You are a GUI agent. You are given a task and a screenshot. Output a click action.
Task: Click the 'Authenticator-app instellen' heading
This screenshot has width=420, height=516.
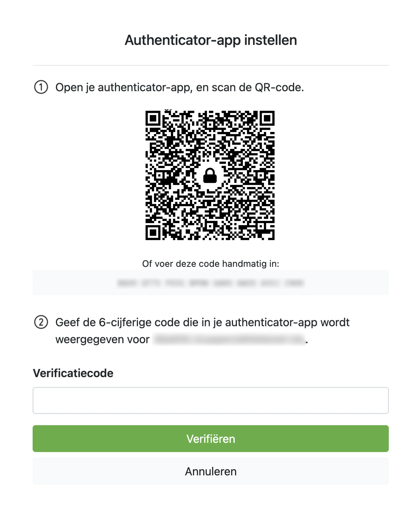coord(210,40)
